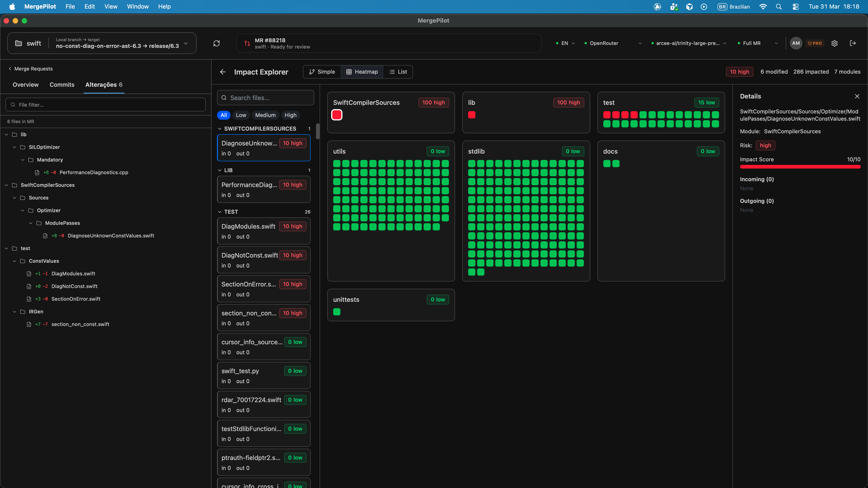Toggle the Low severity filter
The width and height of the screenshot is (868, 488).
click(241, 115)
